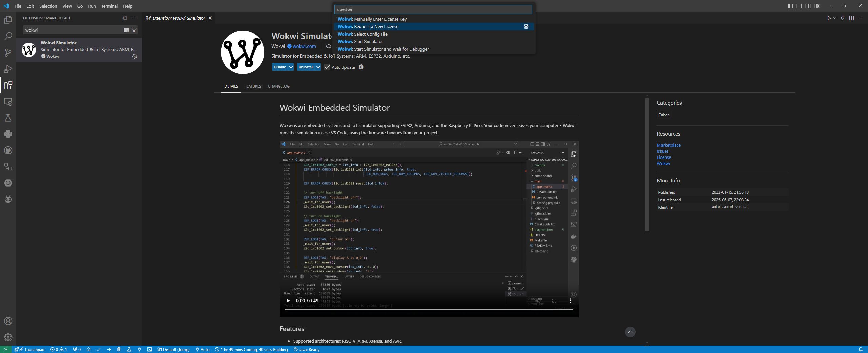Open the Selection menu

[48, 6]
